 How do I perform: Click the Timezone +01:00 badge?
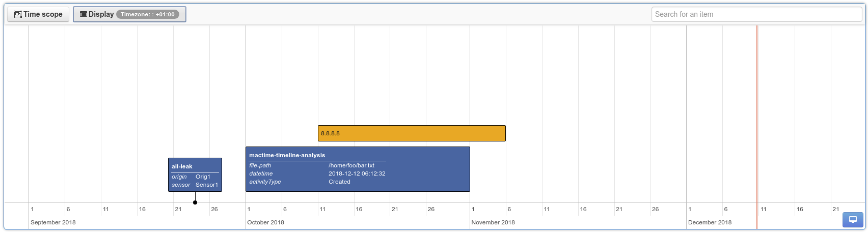coord(148,14)
